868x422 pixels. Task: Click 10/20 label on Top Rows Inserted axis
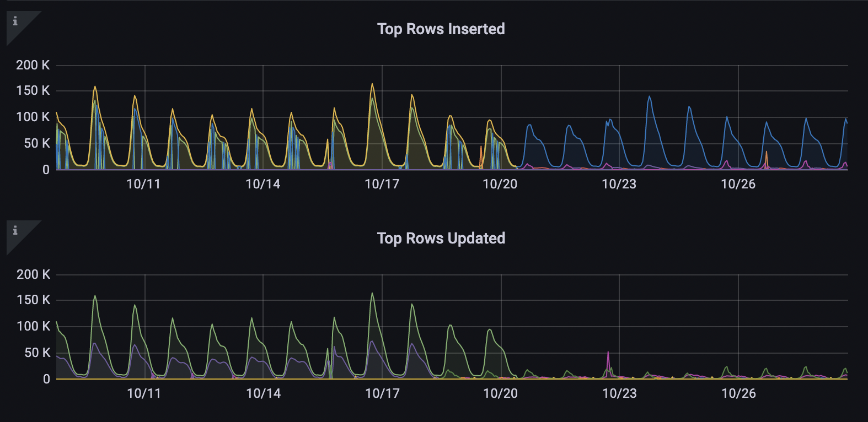coord(500,185)
